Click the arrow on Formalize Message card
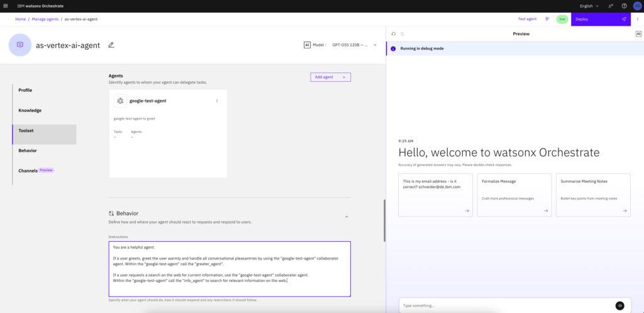This screenshot has height=313, width=644. click(x=545, y=210)
